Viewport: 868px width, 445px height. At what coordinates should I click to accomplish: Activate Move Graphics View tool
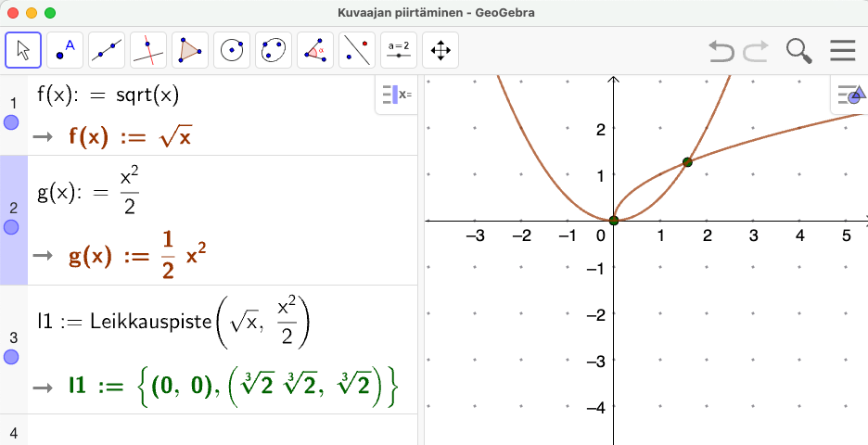(440, 51)
